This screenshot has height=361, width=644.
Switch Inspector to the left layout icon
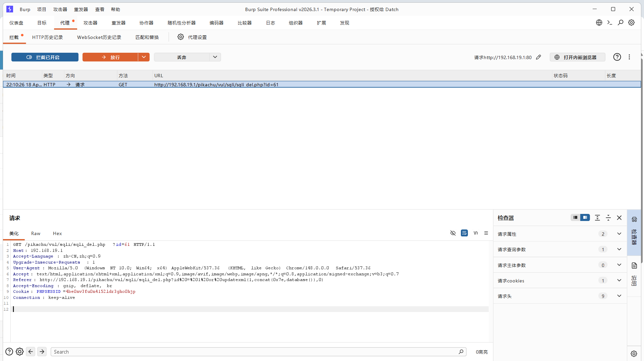point(575,218)
